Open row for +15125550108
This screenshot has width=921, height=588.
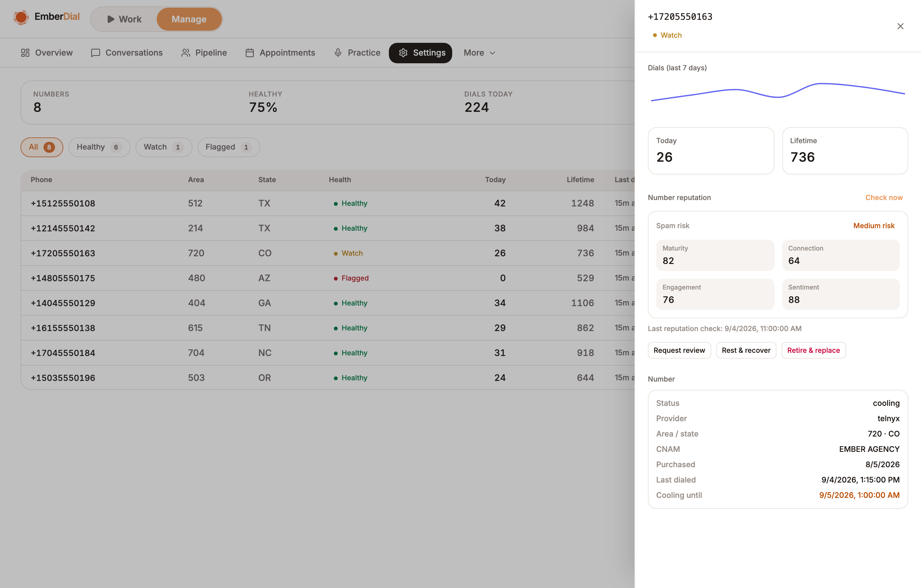tap(328, 203)
